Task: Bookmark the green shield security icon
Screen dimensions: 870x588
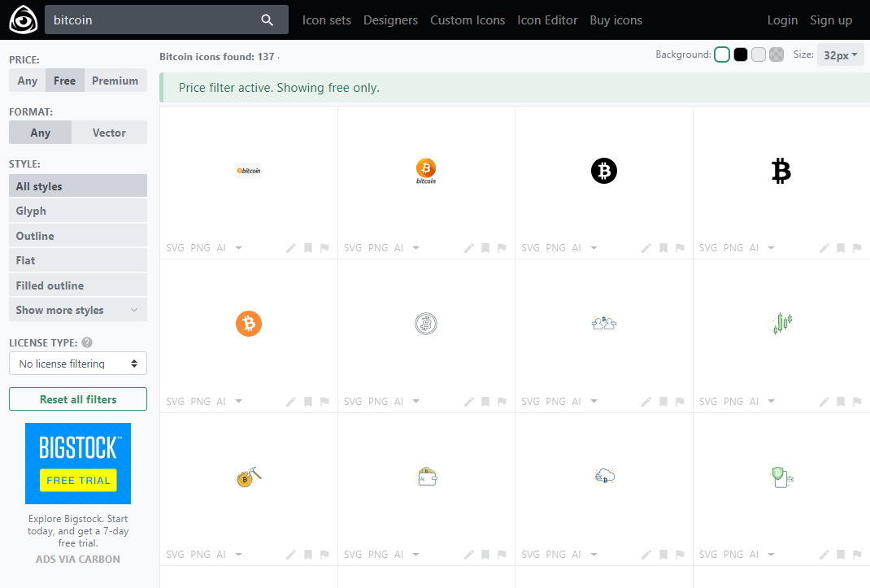Action: [841, 554]
